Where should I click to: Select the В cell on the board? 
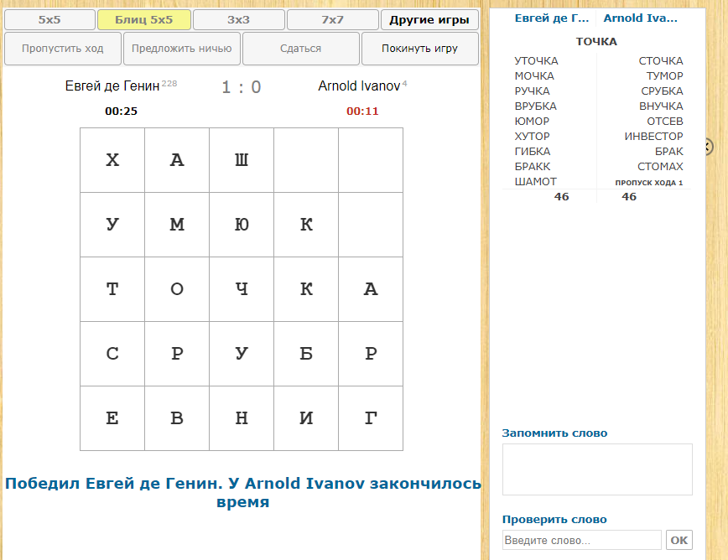(x=177, y=418)
